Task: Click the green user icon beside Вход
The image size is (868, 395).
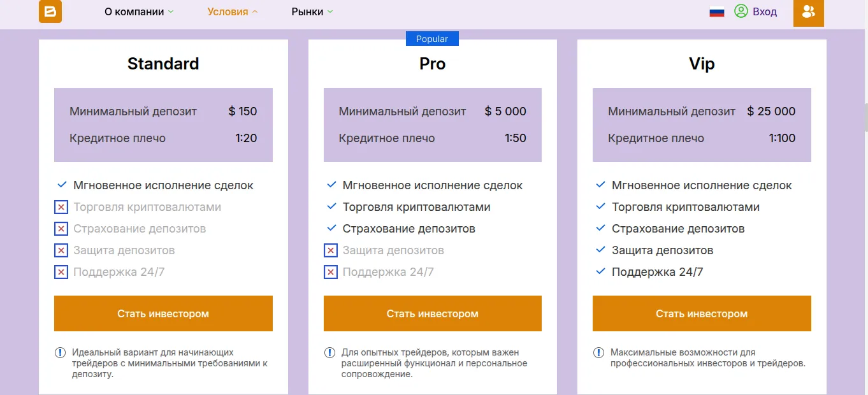Action: pos(741,11)
